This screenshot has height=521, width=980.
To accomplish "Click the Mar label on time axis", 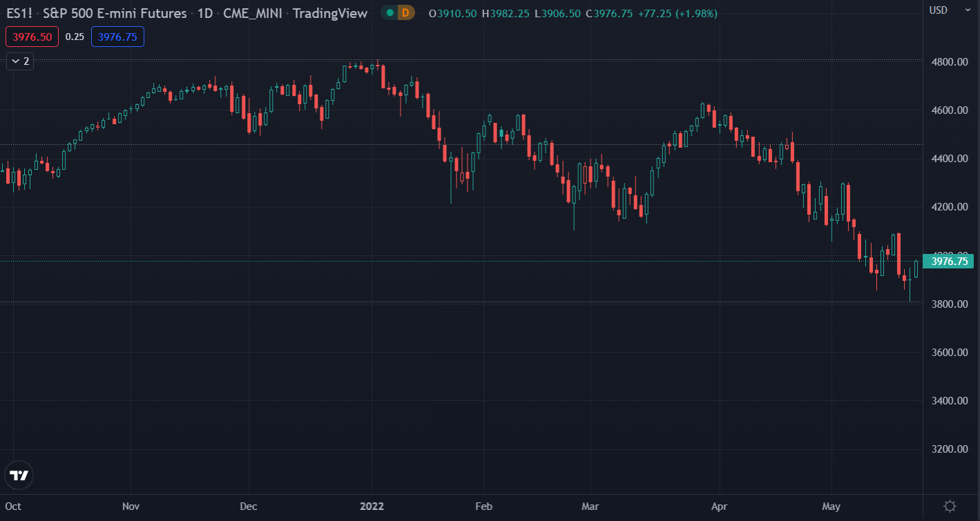I will click(590, 507).
